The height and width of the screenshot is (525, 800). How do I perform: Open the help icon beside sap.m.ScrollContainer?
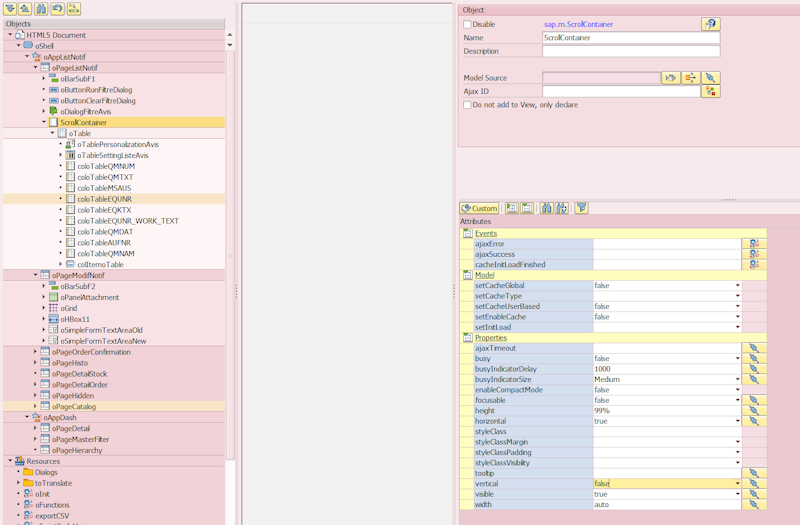710,24
